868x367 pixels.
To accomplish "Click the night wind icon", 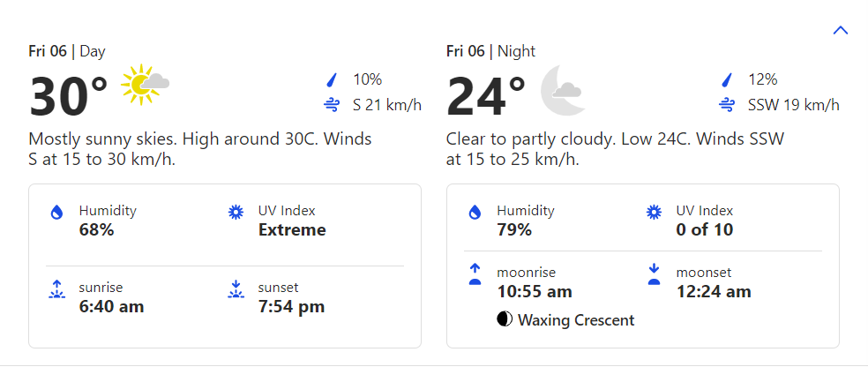I will pos(727,106).
